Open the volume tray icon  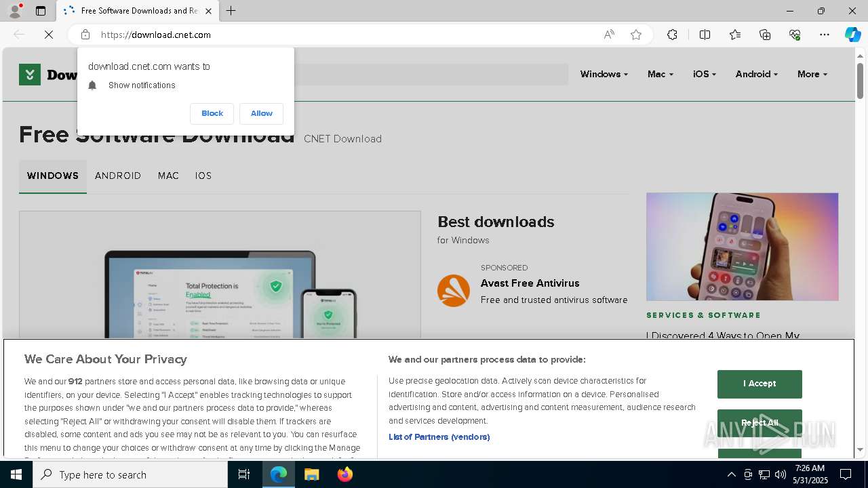(x=781, y=474)
